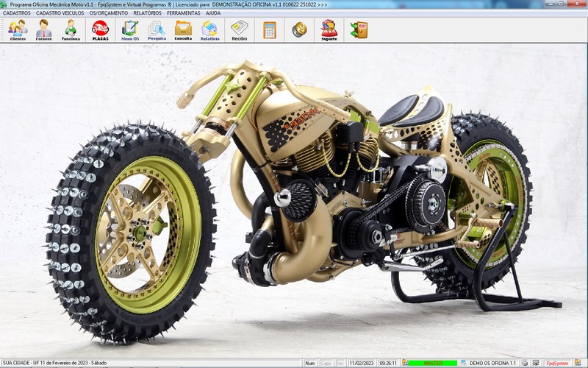Click the Num indicator in status bar

[x=309, y=363]
